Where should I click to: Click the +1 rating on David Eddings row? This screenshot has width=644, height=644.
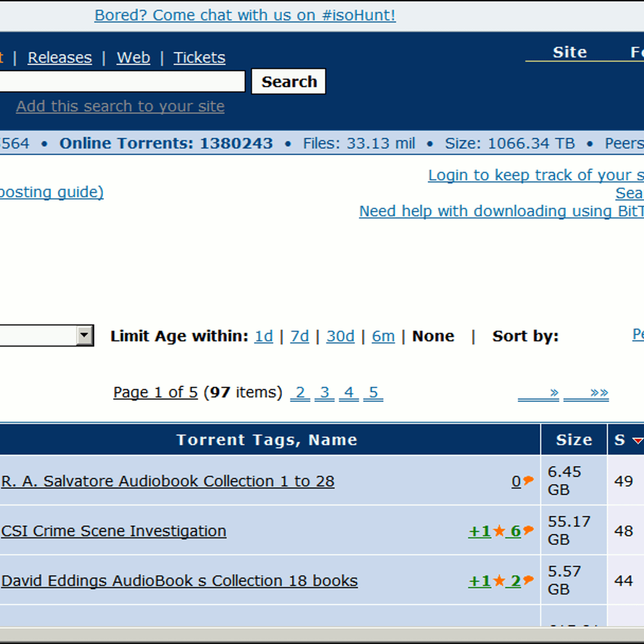coord(480,581)
